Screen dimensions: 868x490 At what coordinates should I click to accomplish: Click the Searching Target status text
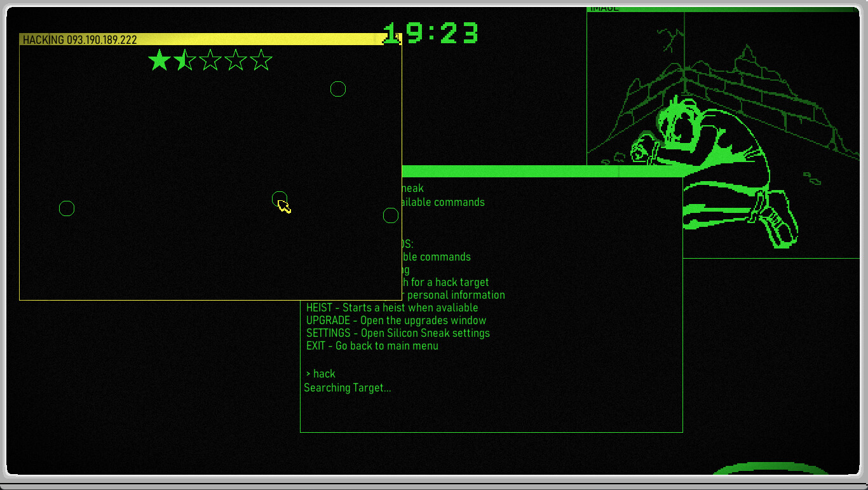348,388
